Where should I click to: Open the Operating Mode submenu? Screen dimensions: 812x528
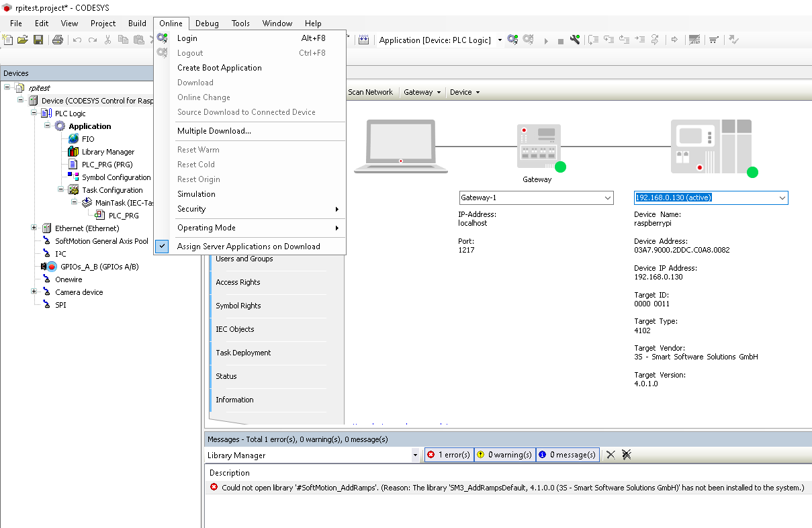pos(249,228)
